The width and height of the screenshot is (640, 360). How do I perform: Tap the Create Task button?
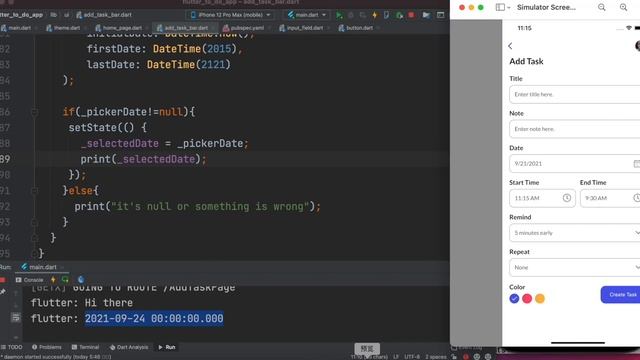click(620, 295)
